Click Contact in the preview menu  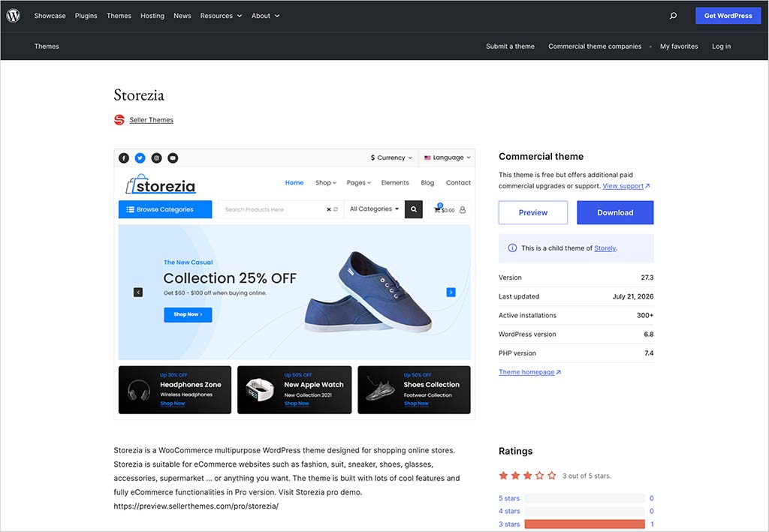point(458,183)
